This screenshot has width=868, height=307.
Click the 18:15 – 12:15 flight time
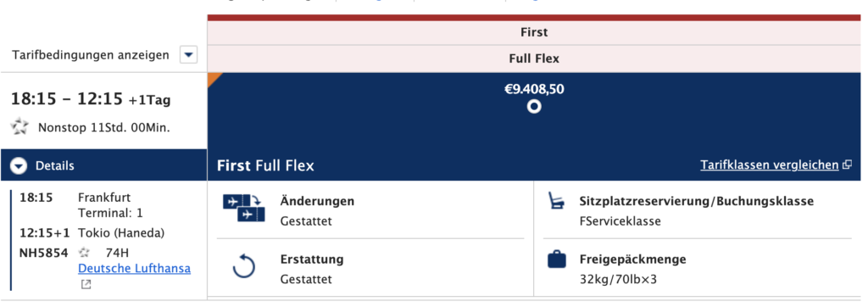[67, 99]
